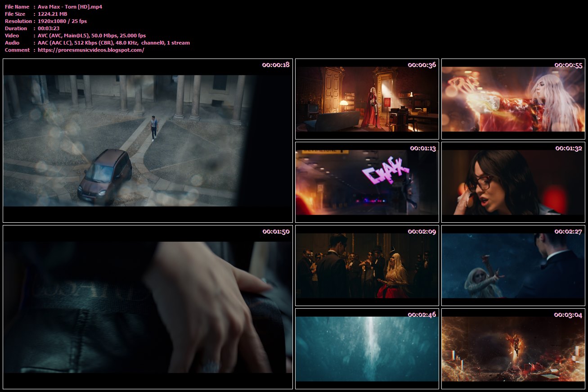Click the light beam thumbnail at 00:02:46
The width and height of the screenshot is (588, 392).
[x=367, y=349]
